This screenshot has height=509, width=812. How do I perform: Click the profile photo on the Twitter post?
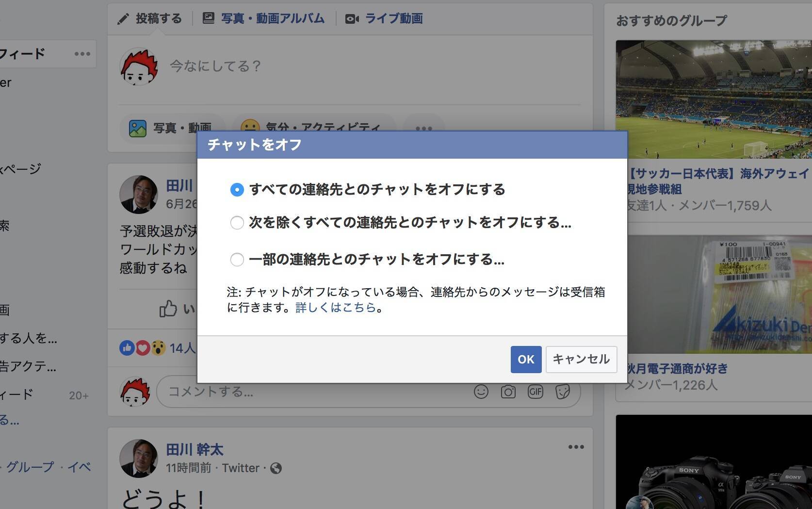point(139,459)
